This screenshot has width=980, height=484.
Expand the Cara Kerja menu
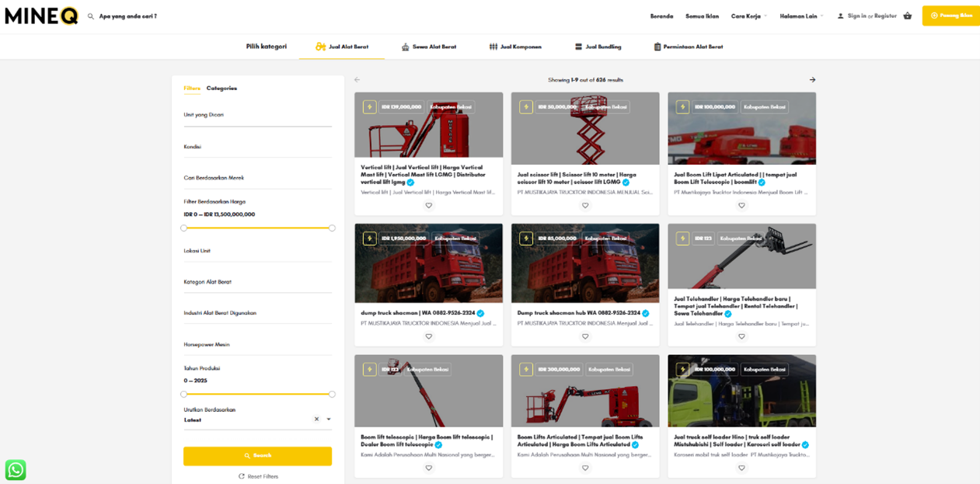pos(748,16)
